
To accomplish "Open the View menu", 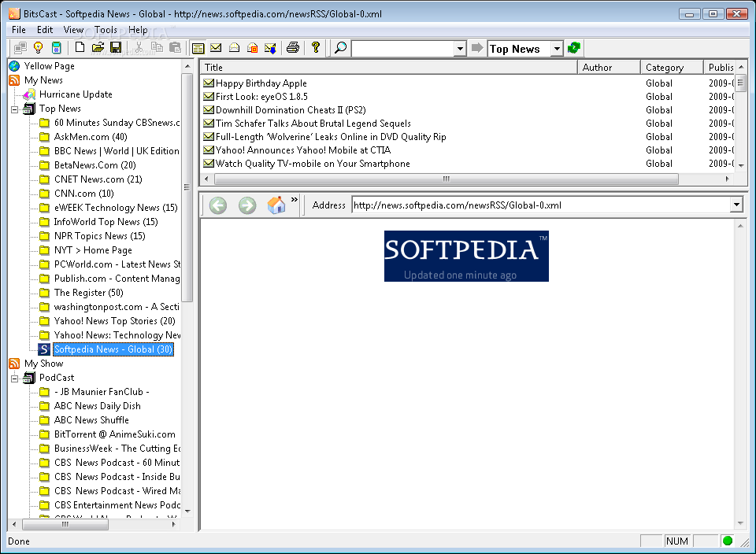I will [73, 30].
